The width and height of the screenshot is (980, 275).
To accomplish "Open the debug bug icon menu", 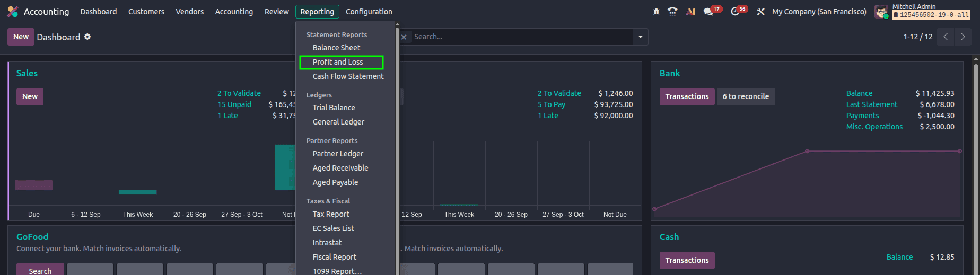I will 656,11.
